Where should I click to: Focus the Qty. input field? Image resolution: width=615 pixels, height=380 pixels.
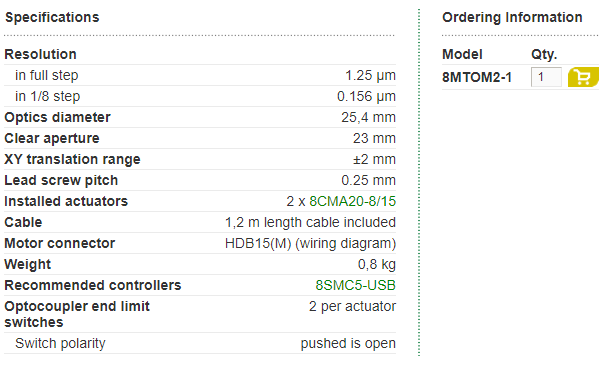[x=546, y=77]
